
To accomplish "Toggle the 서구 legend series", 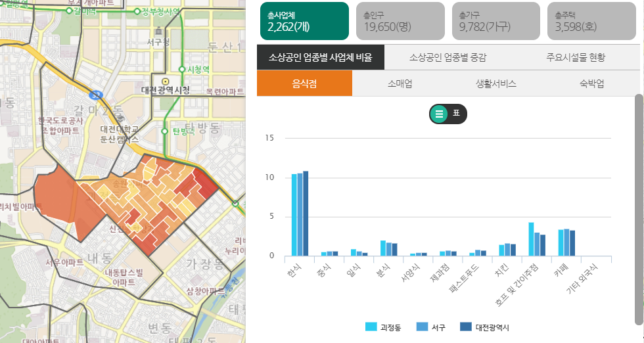I will tap(431, 327).
